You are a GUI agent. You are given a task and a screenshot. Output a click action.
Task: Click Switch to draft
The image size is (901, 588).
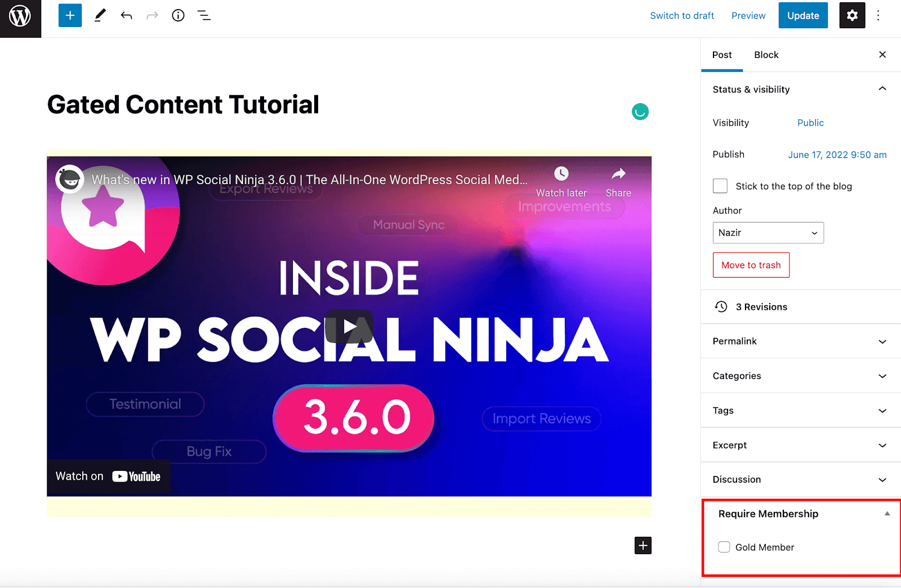[682, 16]
